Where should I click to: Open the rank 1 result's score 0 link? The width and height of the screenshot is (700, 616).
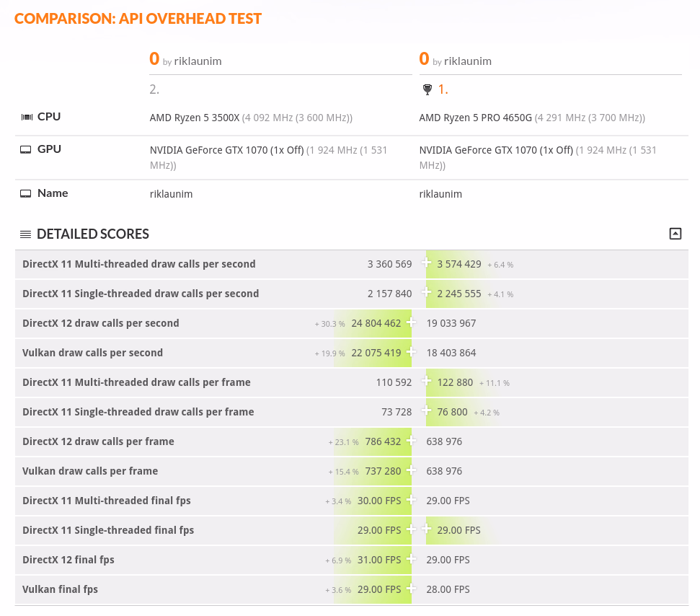424,59
